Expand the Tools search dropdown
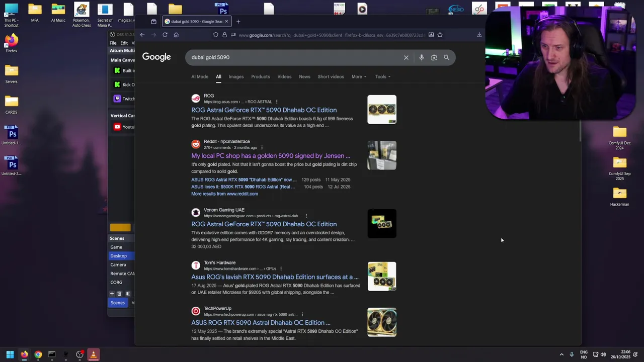This screenshot has width=644, height=362. pyautogui.click(x=382, y=76)
